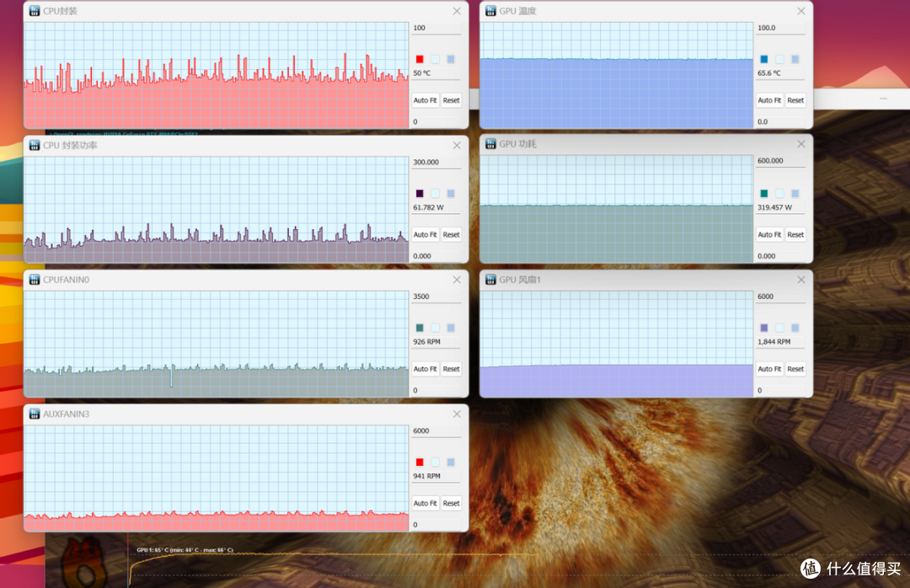Close the CPUFANIN0 graph window
The width and height of the screenshot is (910, 588).
point(457,280)
